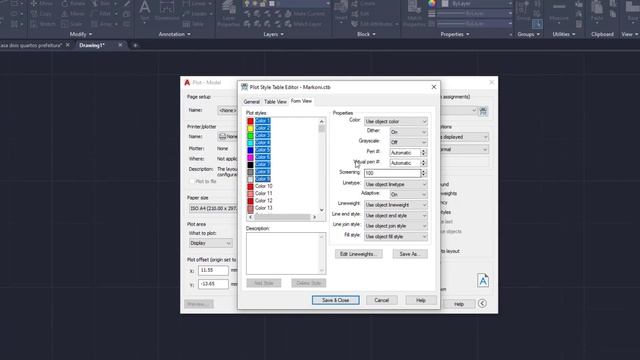The image size is (640, 360).
Task: Open the What to plot Display dropdown
Action: (x=211, y=243)
